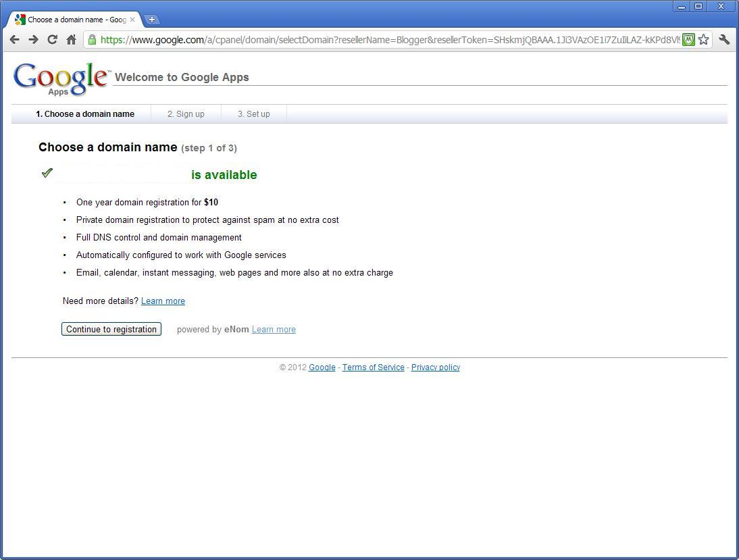Select step 2 Sign up
Image resolution: width=739 pixels, height=560 pixels.
(186, 114)
